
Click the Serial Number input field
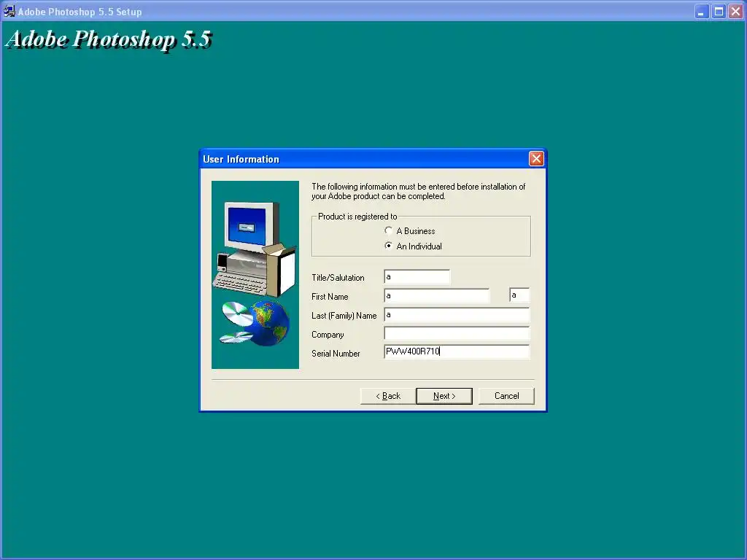point(457,352)
